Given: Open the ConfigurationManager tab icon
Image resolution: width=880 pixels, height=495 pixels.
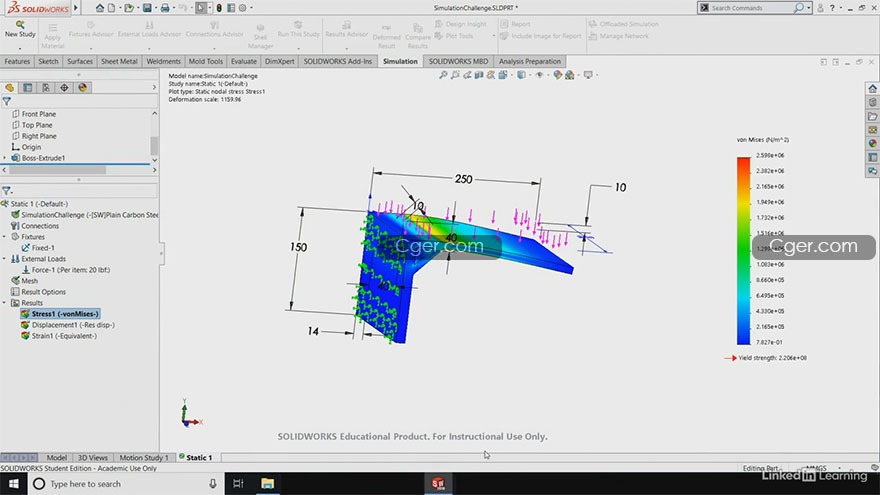Looking at the screenshot, I should click(46, 88).
